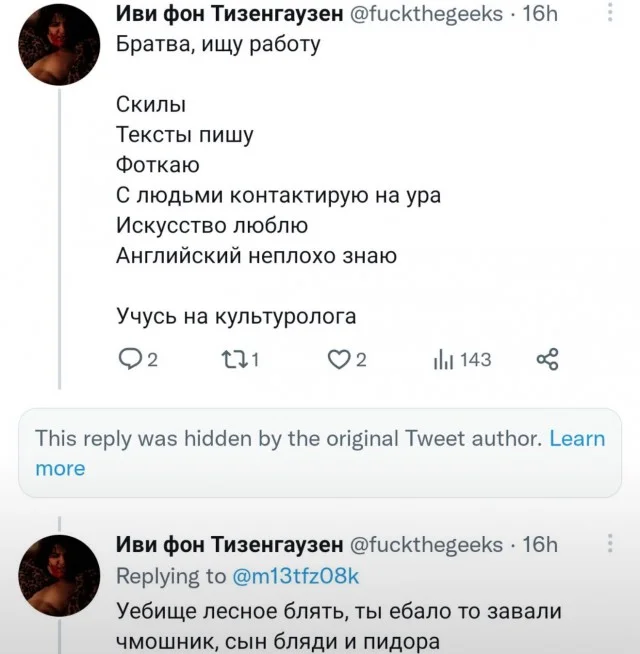Viewport: 640px width, 654px height.
Task: Open the mentioned @m13tfz08k profile
Action: tap(295, 575)
